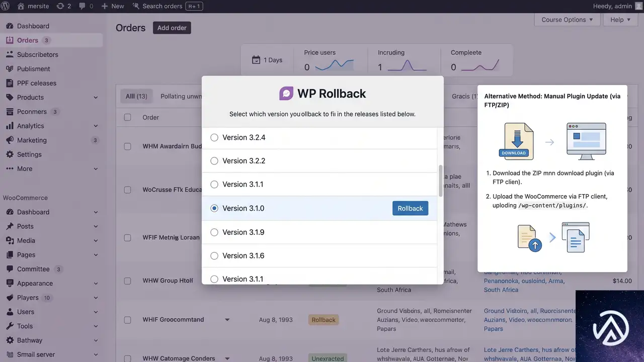Viewport: 644px width, 362px height.
Task: Expand the Tools sidebar submenu
Action: [x=96, y=326]
